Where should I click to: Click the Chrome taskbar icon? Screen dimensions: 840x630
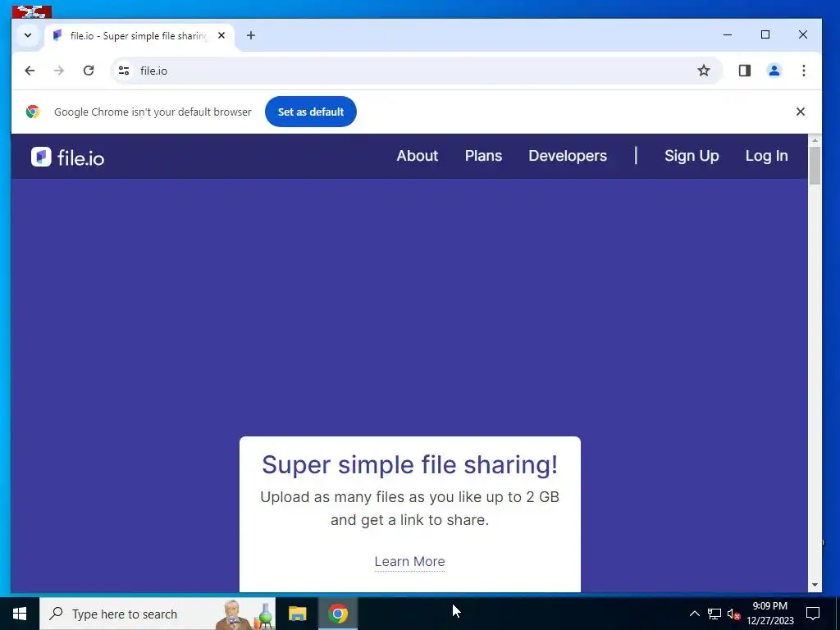click(338, 614)
